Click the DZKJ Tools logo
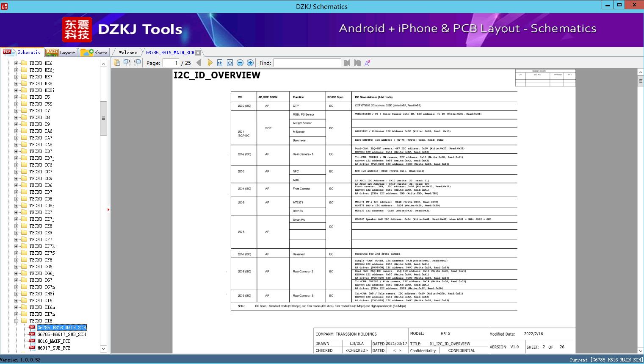This screenshot has width=644, height=364. point(123,30)
